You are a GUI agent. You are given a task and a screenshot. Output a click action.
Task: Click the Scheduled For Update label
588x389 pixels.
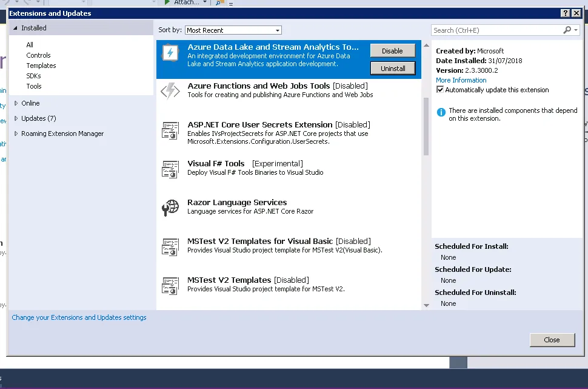(x=473, y=269)
